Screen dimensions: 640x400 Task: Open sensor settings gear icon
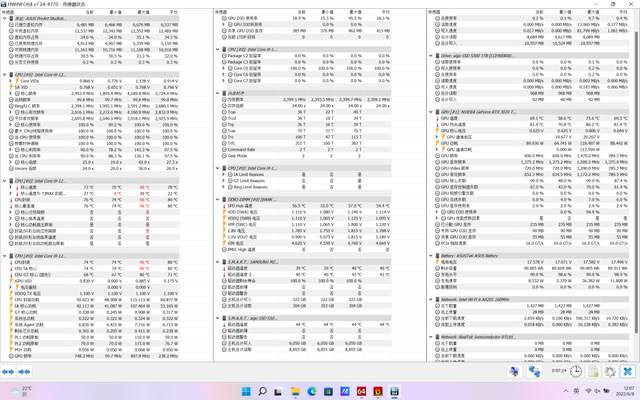click(x=610, y=371)
